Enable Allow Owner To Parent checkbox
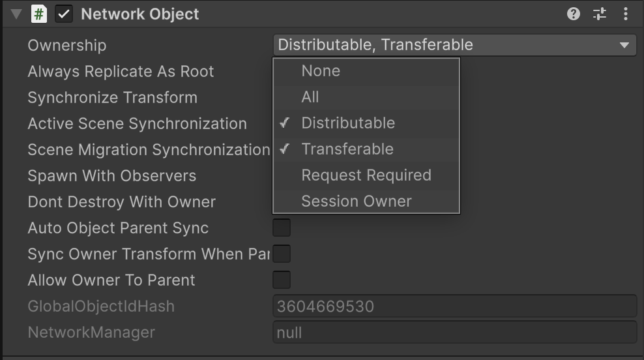The height and width of the screenshot is (360, 644). 282,280
